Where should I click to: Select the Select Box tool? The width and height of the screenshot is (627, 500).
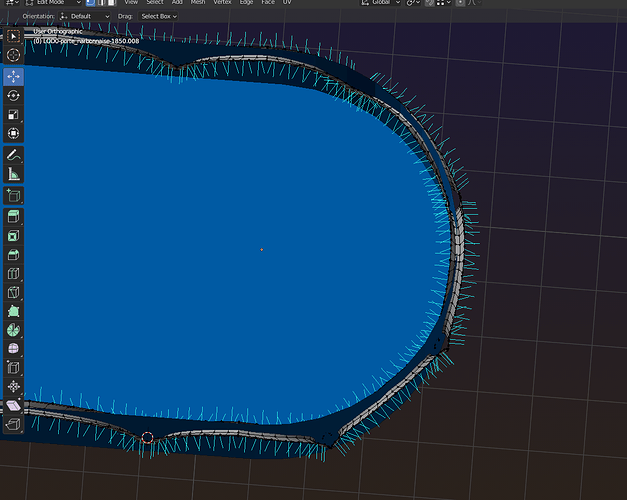(13, 36)
